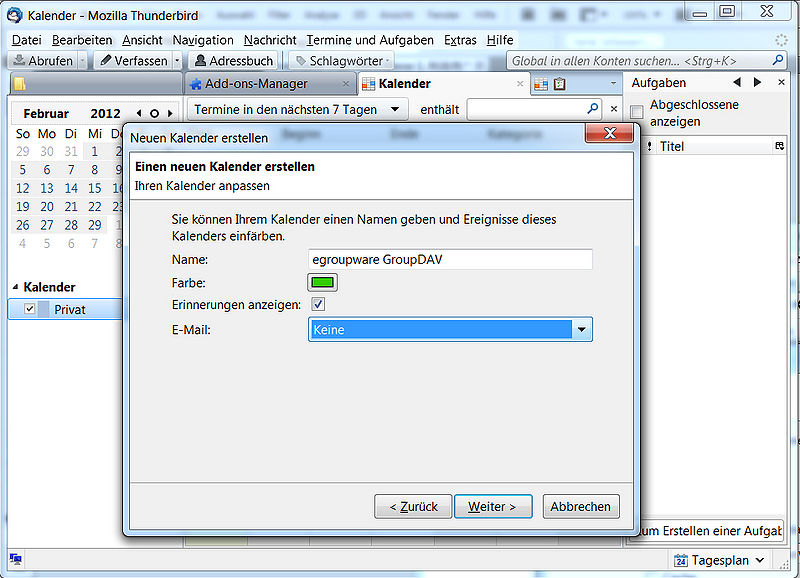The height and width of the screenshot is (578, 800).
Task: Pick calendar color via green Farbe swatch
Action: coord(322,283)
